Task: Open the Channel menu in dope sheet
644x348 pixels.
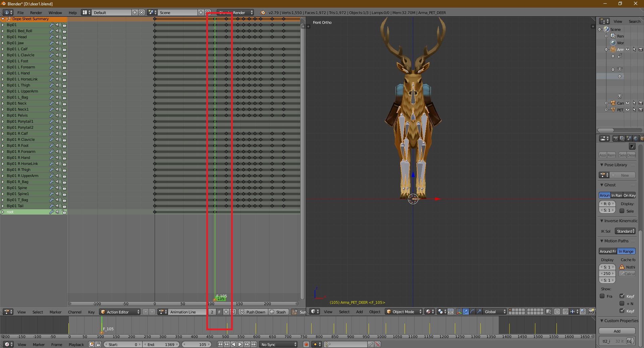Action: tap(74, 312)
